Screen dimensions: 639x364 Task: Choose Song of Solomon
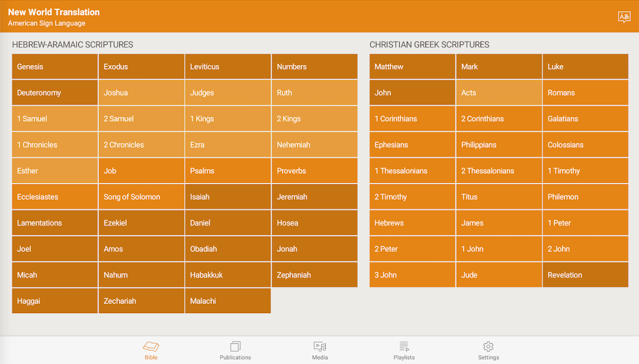[142, 197]
